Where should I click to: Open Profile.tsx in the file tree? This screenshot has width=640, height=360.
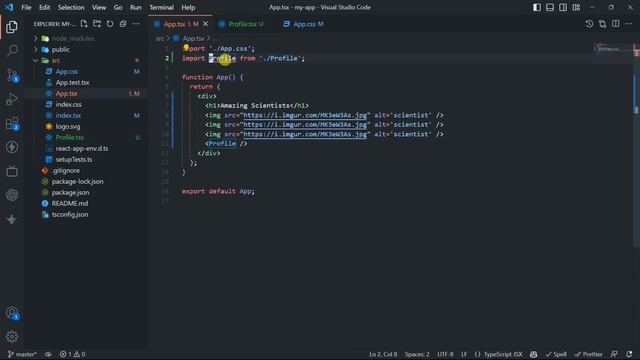coord(70,138)
